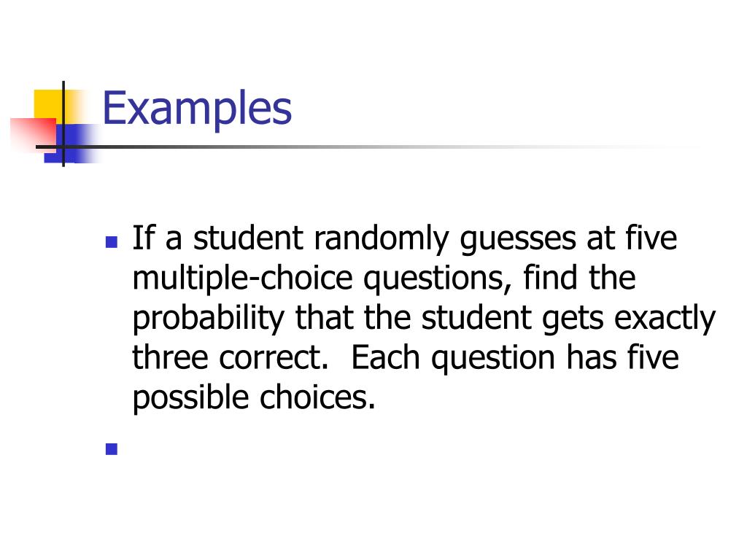Click the word "randomly" in the first line
This screenshot has height=560, width=747.
381,239
